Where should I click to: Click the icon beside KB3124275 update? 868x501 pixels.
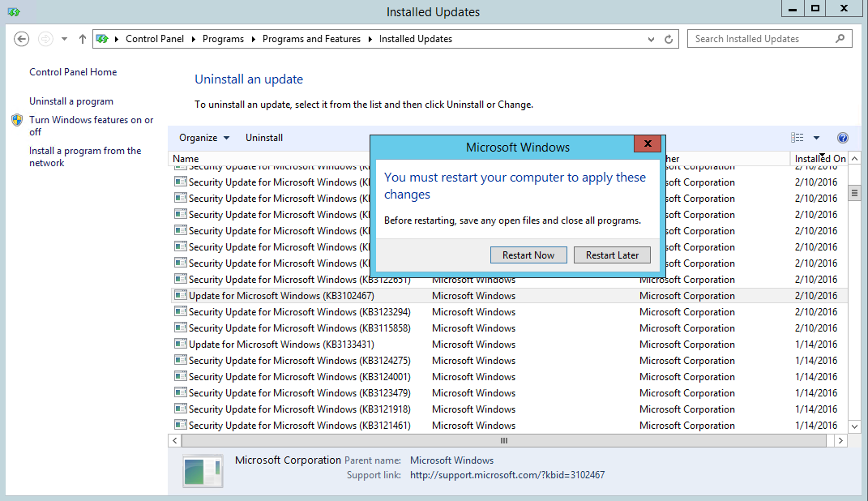click(x=181, y=360)
